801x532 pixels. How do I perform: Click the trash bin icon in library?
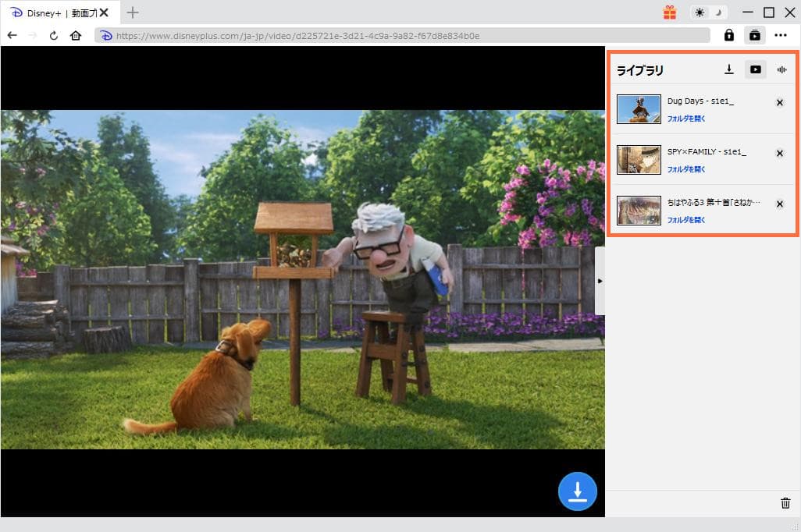pos(785,503)
